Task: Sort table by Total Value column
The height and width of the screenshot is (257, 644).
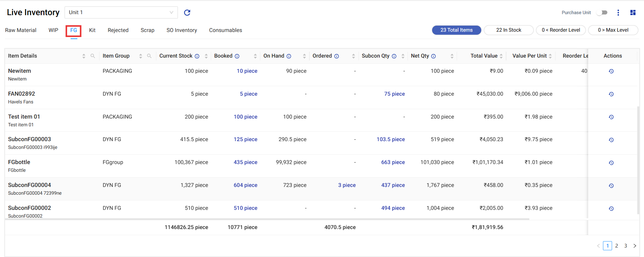Action: (501, 56)
